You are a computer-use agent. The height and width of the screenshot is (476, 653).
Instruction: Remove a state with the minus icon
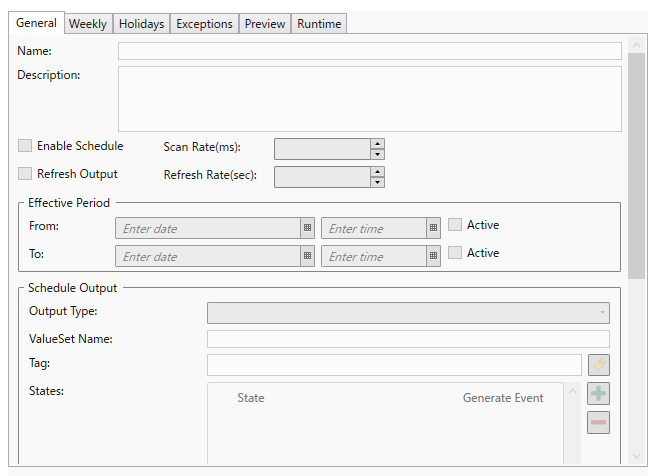(x=598, y=422)
